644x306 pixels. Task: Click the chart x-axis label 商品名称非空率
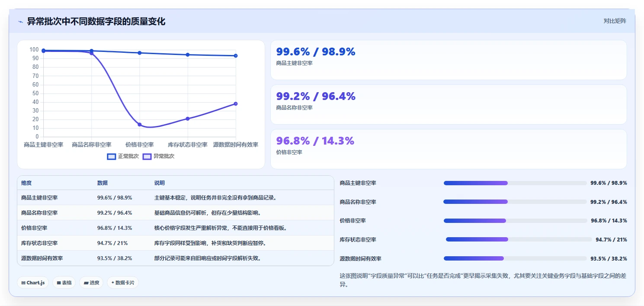pyautogui.click(x=92, y=145)
